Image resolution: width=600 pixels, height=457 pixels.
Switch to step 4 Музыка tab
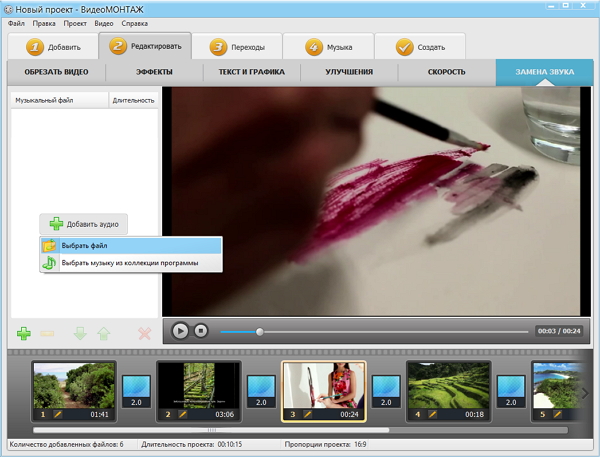click(328, 47)
